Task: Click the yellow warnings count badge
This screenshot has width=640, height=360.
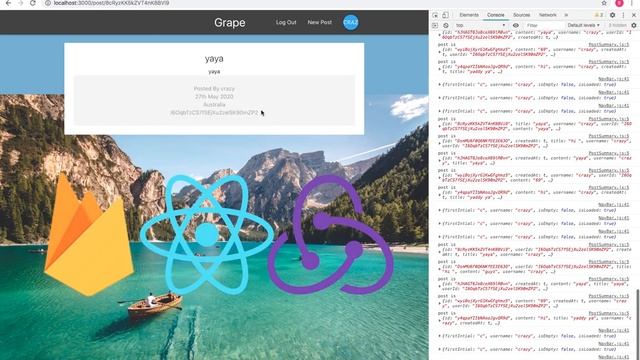Action: pos(599,15)
